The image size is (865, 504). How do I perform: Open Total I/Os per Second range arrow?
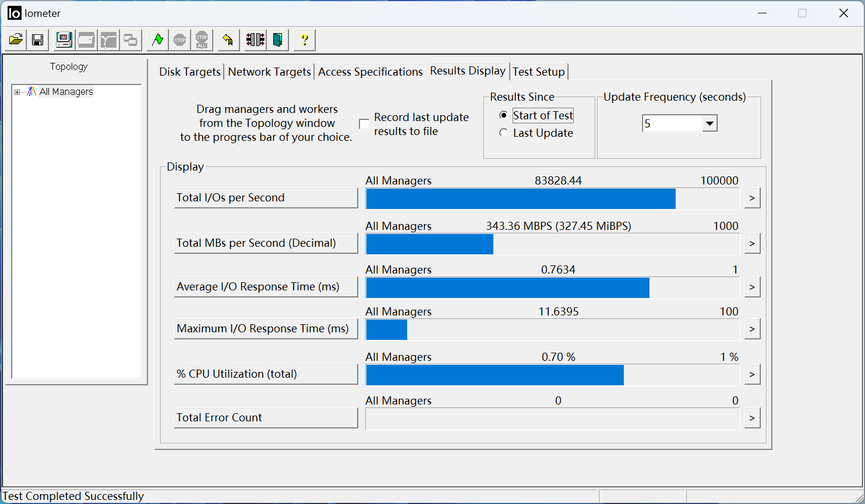coord(752,198)
